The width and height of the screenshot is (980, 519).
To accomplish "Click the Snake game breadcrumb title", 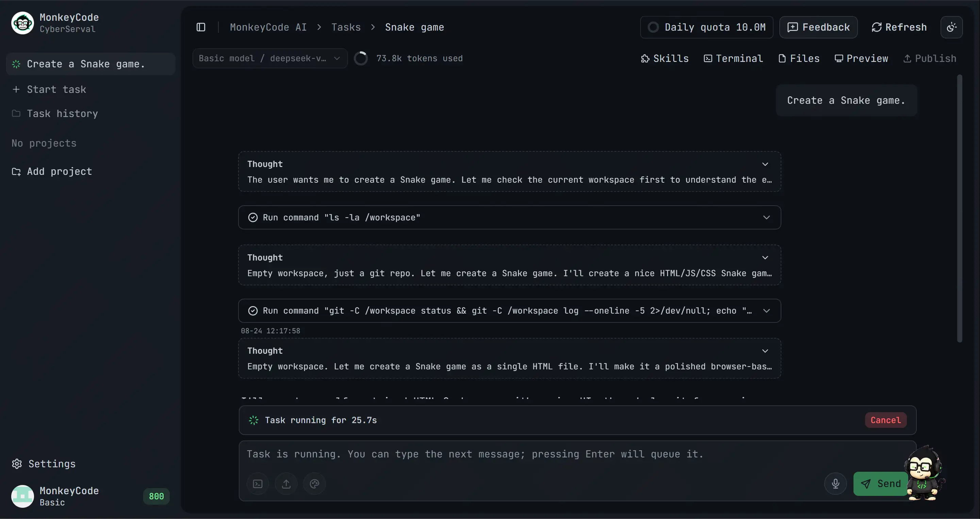I will 414,27.
